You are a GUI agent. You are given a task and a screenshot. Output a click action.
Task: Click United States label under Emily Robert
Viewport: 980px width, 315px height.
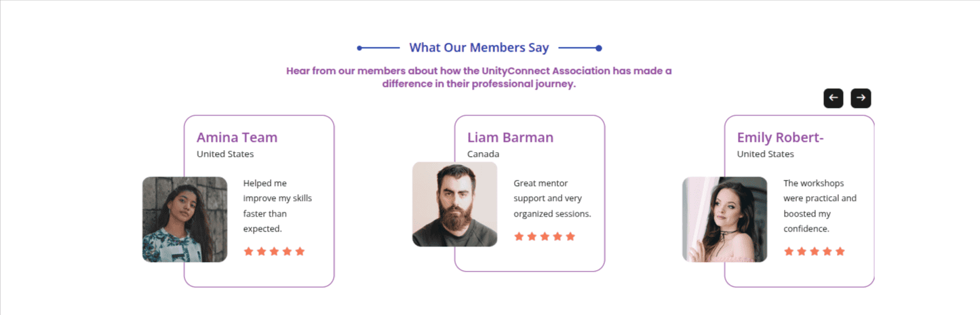click(x=765, y=154)
